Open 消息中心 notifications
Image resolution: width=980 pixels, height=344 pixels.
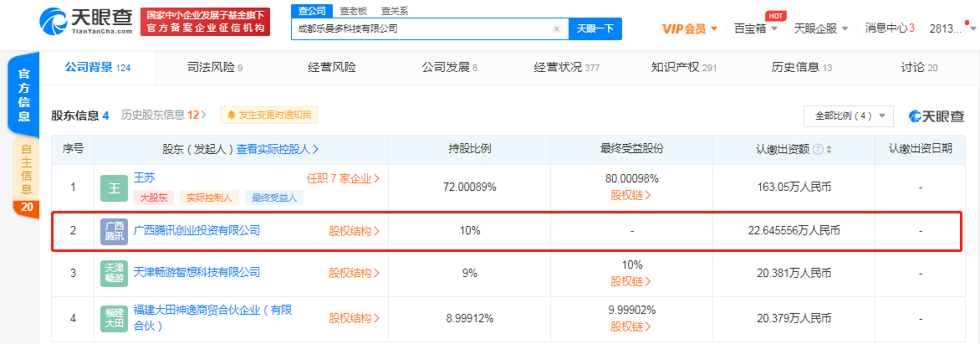coord(890,28)
